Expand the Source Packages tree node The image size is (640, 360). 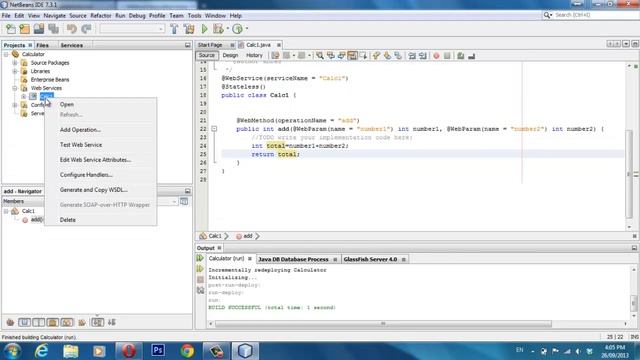15,63
